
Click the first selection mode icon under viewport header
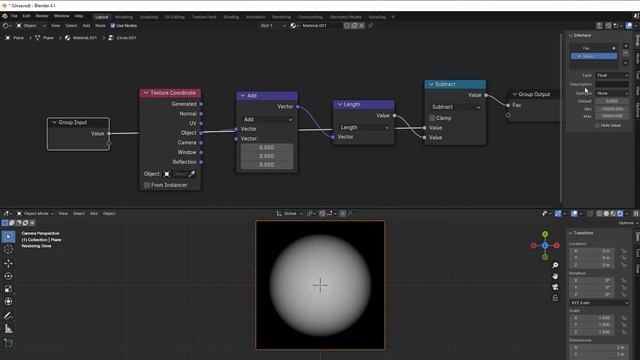click(5, 223)
